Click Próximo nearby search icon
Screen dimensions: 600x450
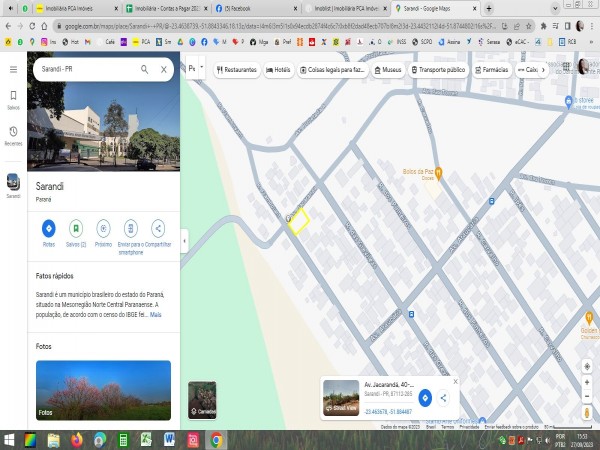pyautogui.click(x=103, y=229)
